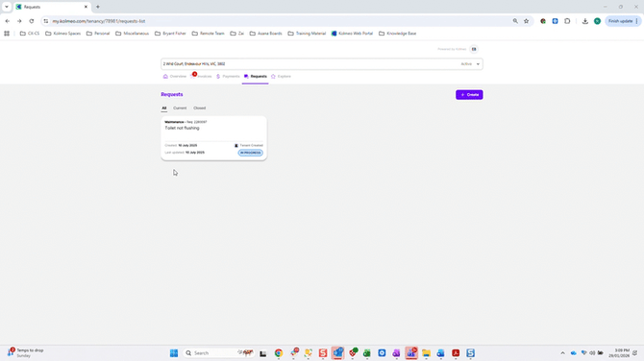Filter requests by Closed
This screenshot has height=361, width=644.
click(x=199, y=108)
